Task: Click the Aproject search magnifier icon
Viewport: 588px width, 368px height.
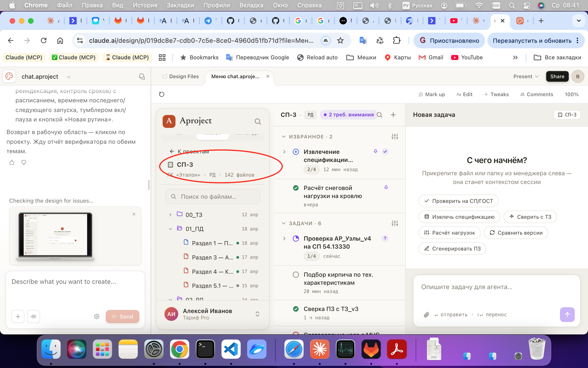Action: tap(258, 121)
